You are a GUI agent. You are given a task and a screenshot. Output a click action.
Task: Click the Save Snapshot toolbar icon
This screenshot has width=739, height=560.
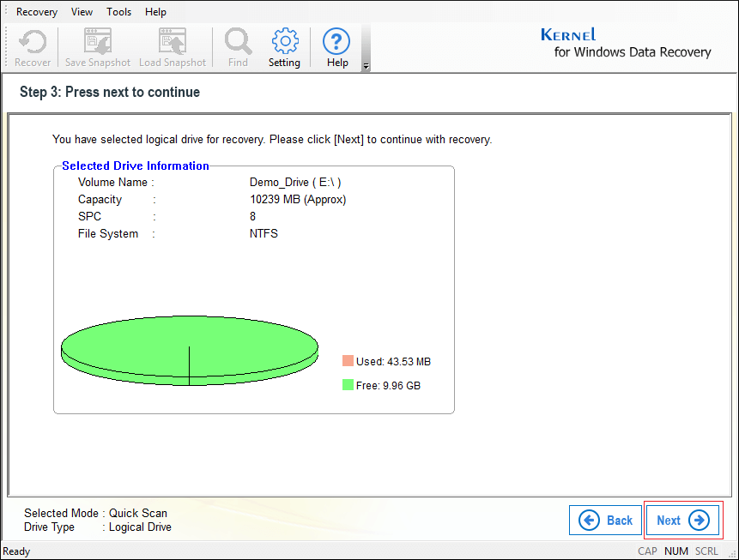tap(98, 47)
